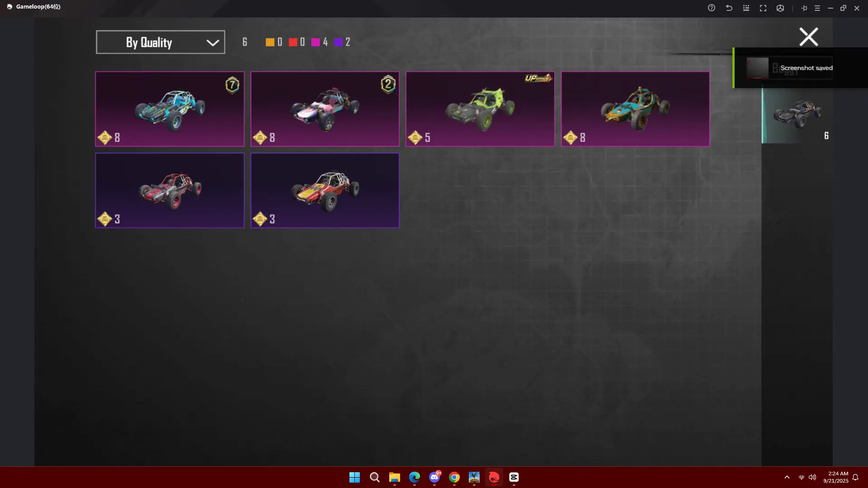Select the pink buggy skin with level 2 badge

pyautogui.click(x=325, y=109)
